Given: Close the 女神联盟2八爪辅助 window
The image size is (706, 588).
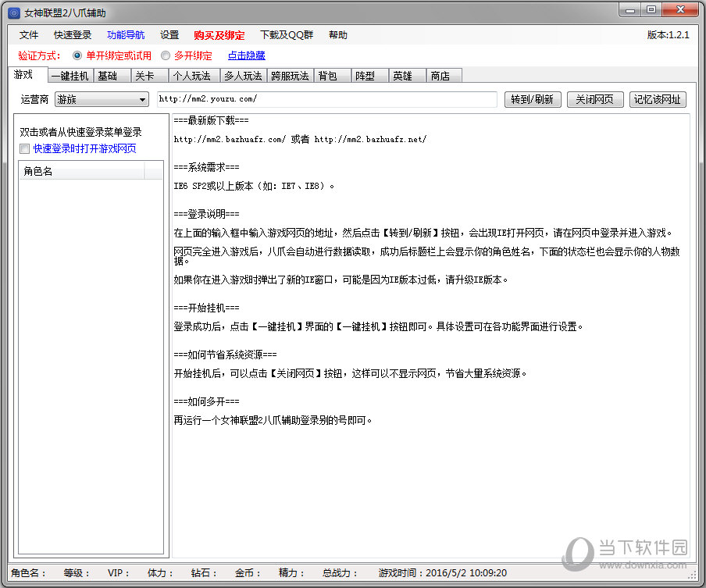Looking at the screenshot, I should tap(680, 10).
